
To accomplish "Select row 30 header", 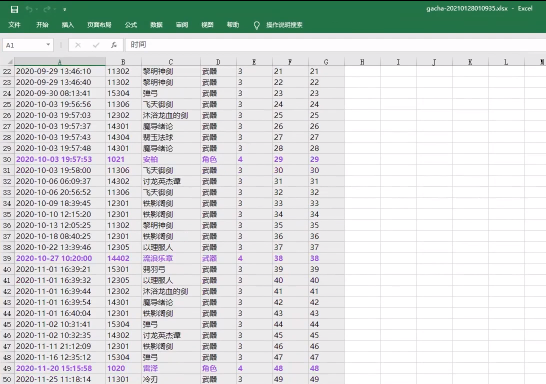I will pyautogui.click(x=7, y=159).
